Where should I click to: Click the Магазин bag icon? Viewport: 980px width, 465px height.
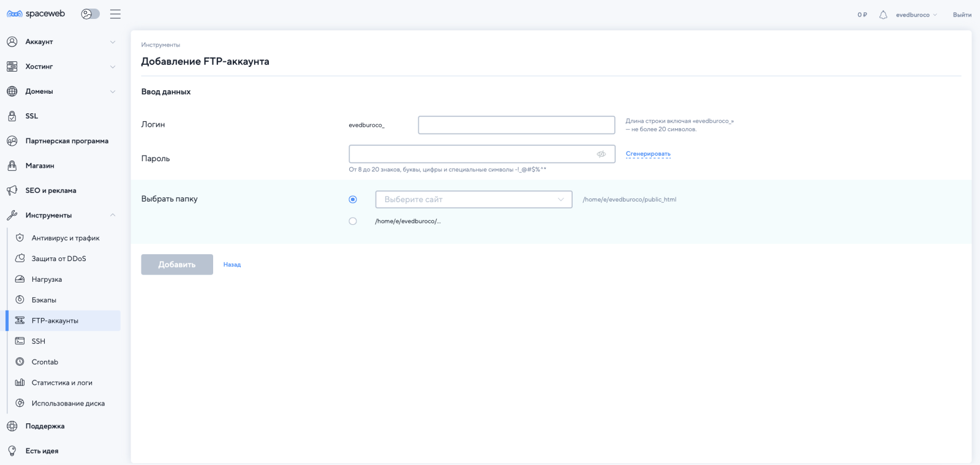tap(12, 165)
